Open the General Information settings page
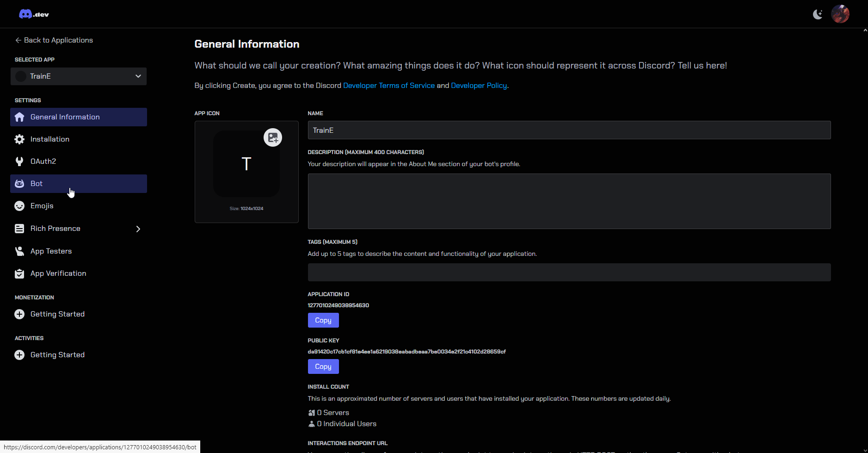The height and width of the screenshot is (453, 868). (79, 117)
